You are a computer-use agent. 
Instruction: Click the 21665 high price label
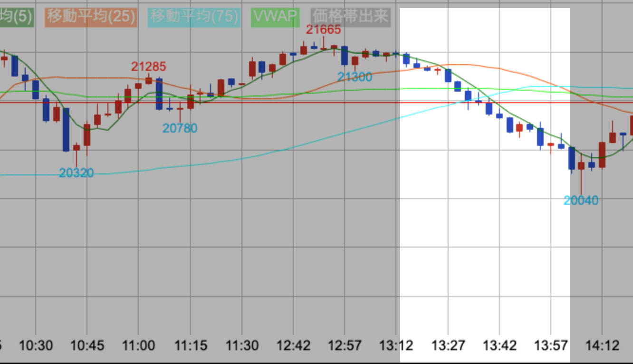pos(323,29)
